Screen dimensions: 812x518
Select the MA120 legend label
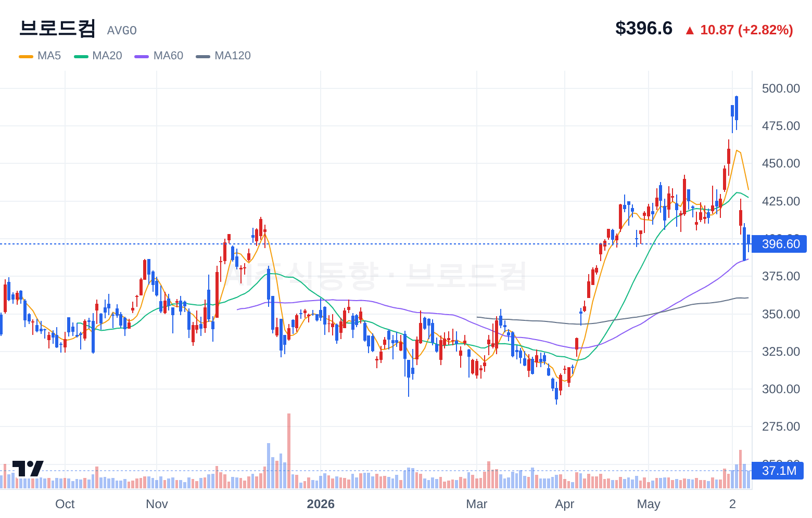(233, 56)
